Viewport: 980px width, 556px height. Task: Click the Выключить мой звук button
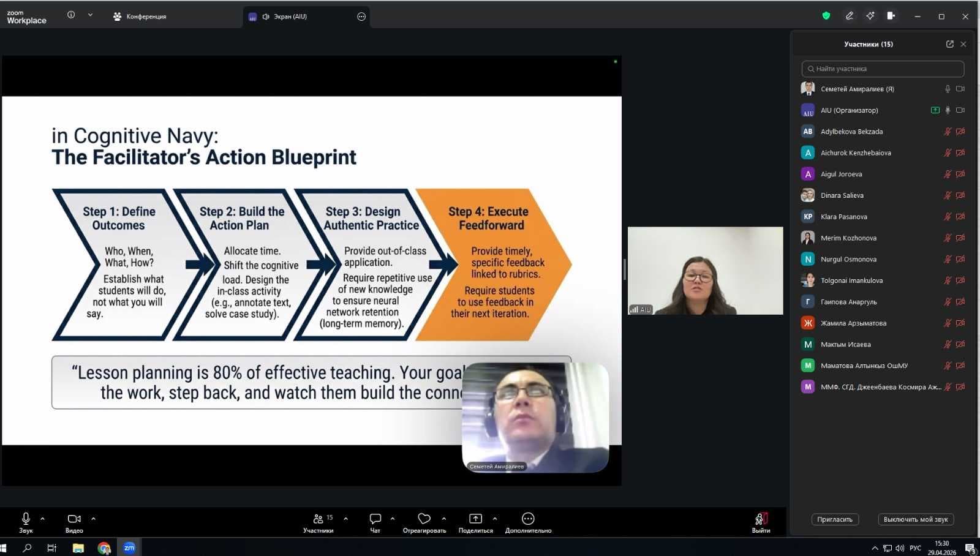[x=915, y=519]
